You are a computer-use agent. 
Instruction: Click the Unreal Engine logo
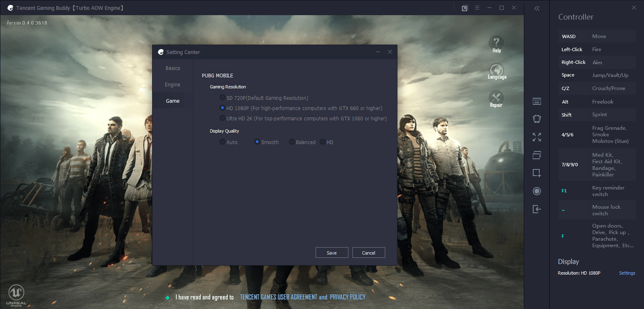coord(16,295)
